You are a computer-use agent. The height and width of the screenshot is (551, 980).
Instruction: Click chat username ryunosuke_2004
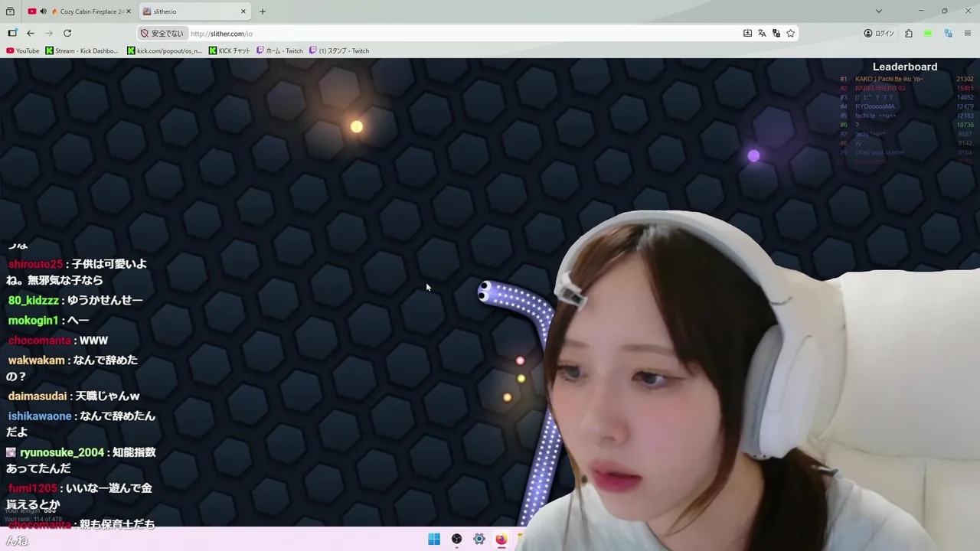point(62,453)
